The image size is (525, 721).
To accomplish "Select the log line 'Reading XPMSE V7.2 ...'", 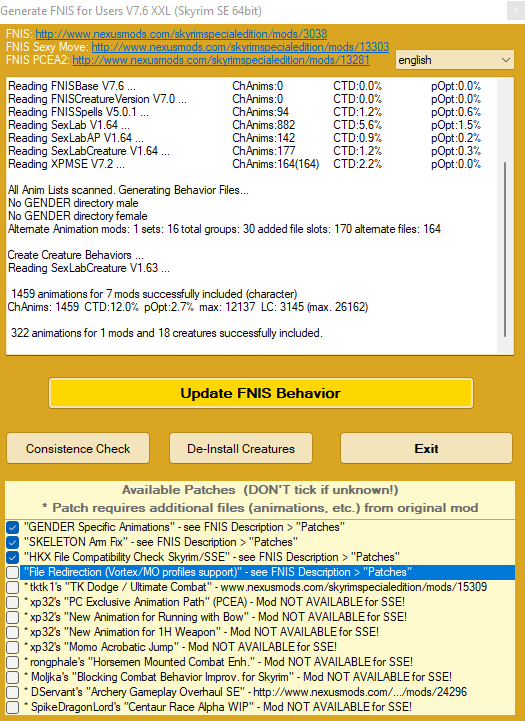I will (66, 164).
